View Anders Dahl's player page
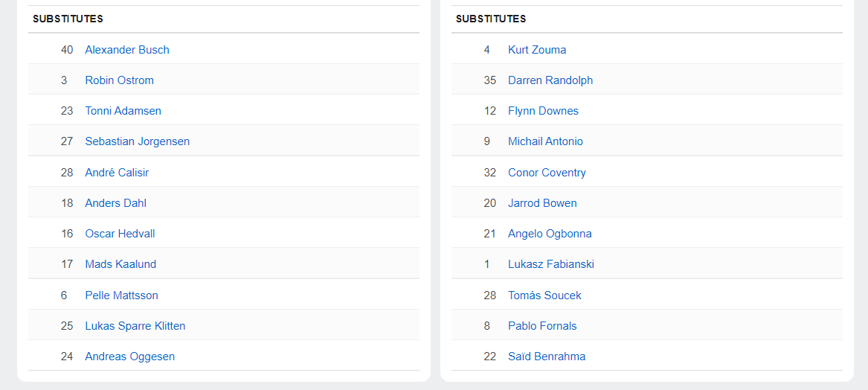 coord(115,203)
